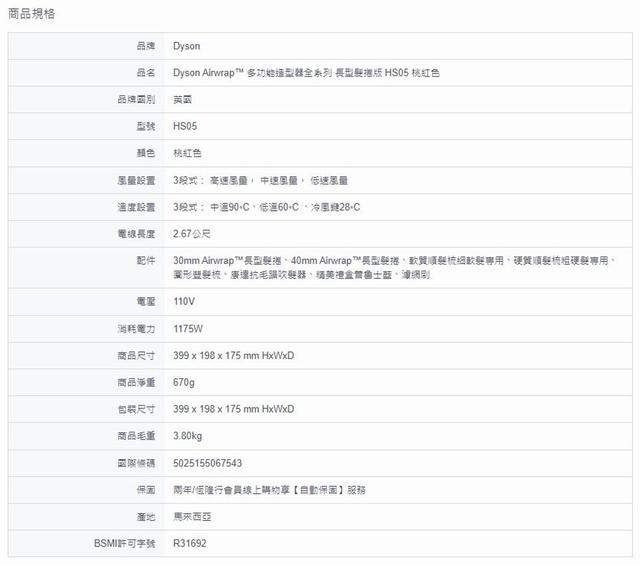Select the 670g net weight value
This screenshot has width=640, height=565.
tap(184, 382)
